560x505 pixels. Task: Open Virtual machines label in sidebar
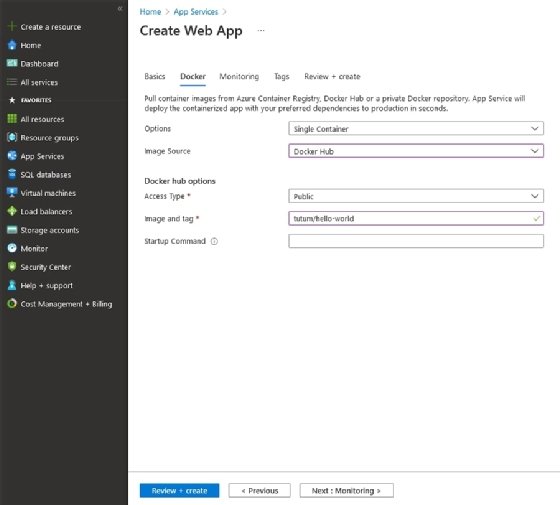pyautogui.click(x=48, y=193)
